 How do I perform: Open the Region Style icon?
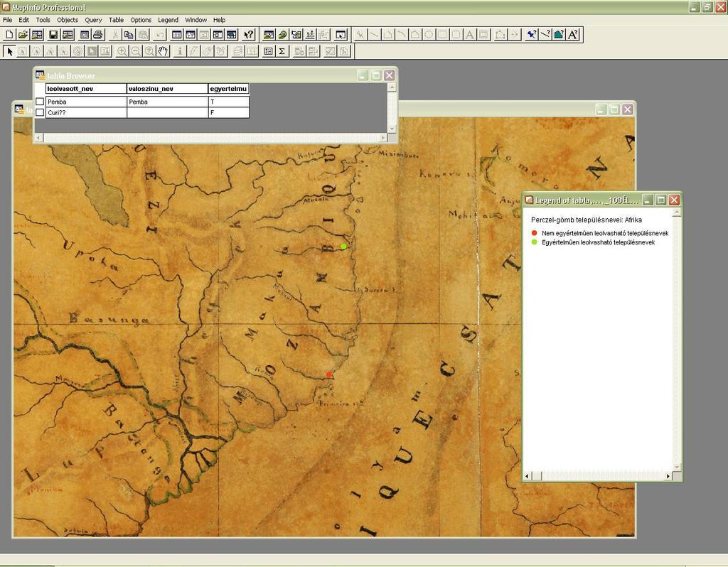(x=560, y=35)
